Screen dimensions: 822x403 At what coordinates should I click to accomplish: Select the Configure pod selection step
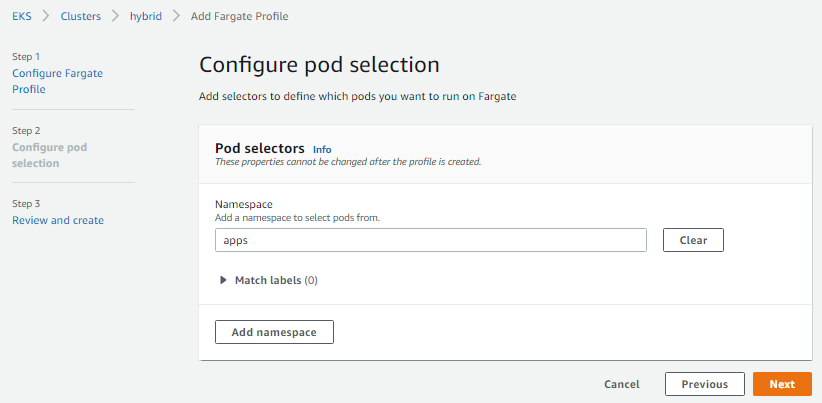click(50, 155)
